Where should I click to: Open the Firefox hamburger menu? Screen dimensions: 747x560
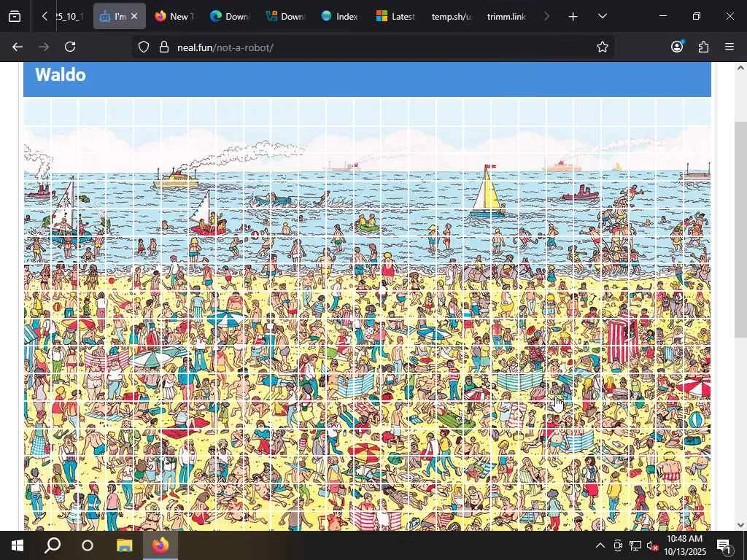pos(729,47)
